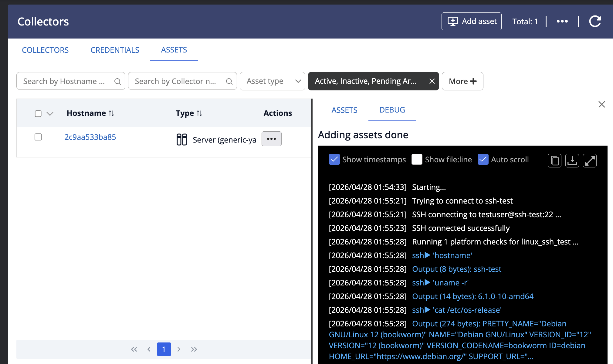
Task: Click 'Output (8 bytes): ssh-test' log line
Action: pos(457,269)
